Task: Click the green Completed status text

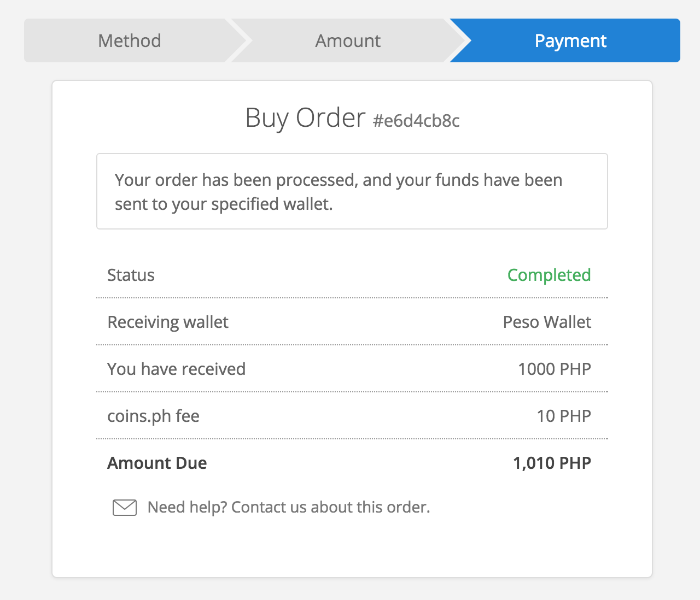Action: coord(549,275)
